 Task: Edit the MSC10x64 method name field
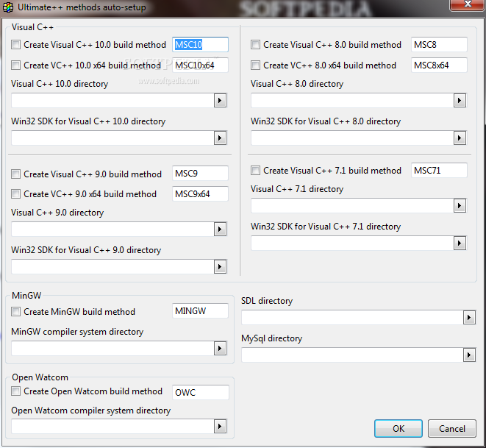coord(200,65)
